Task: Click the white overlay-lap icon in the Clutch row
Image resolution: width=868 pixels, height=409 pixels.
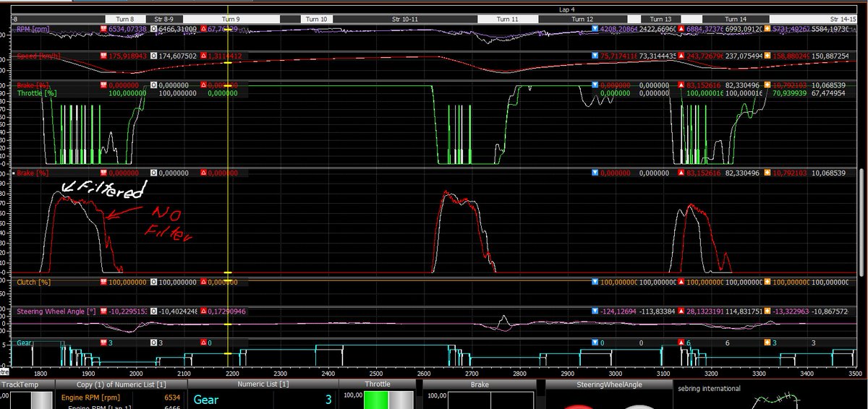Action: pos(153,282)
